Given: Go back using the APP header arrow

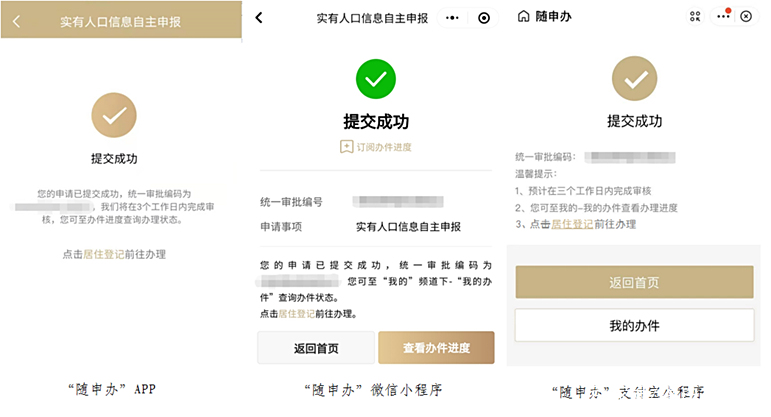Looking at the screenshot, I should (16, 21).
